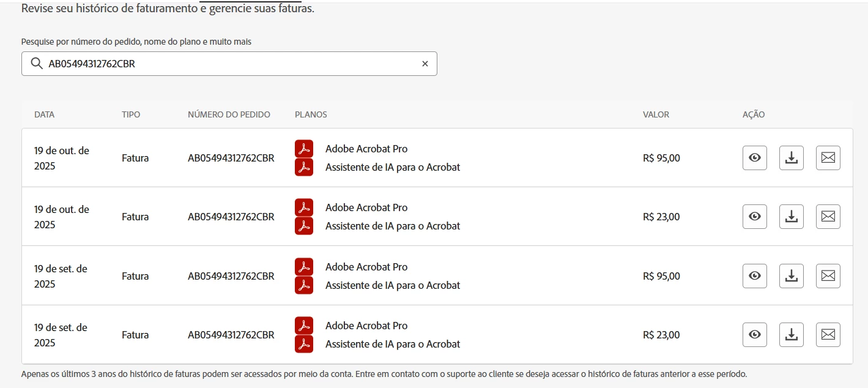Click 'Adobe Acrobat Pro' text in R$ 95,00 October row

(x=366, y=149)
